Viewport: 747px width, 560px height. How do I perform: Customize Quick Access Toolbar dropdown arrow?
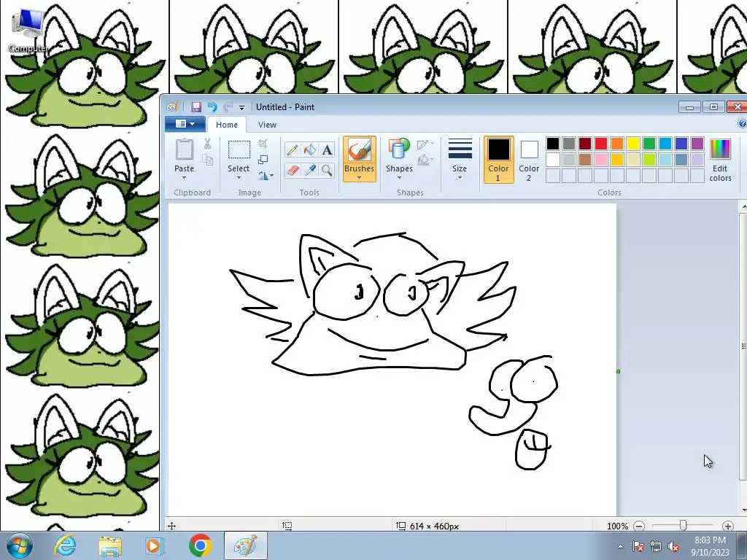(241, 108)
